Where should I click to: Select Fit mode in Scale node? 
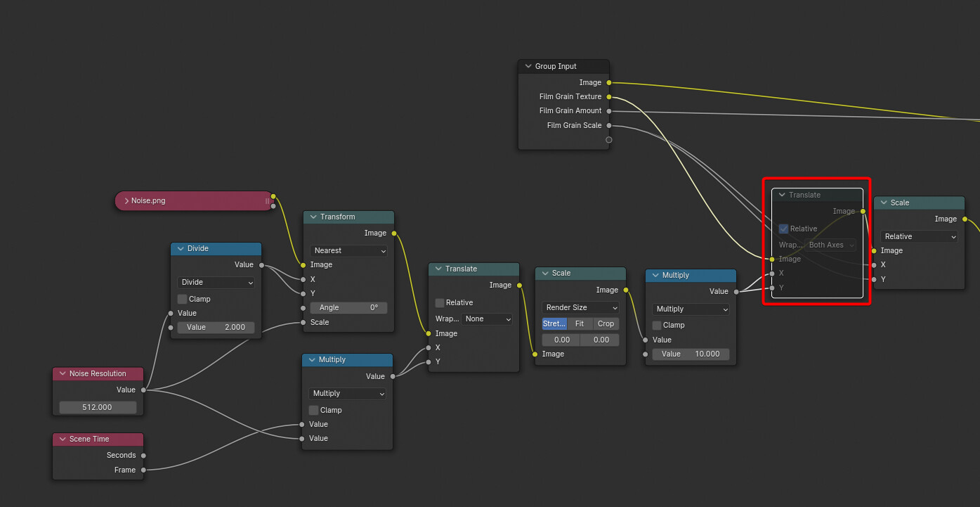(x=580, y=323)
